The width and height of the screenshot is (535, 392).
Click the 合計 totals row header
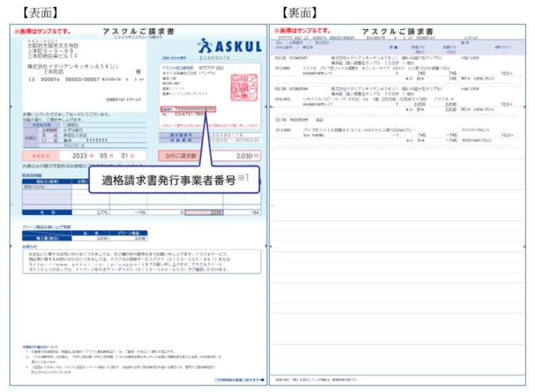(47, 212)
